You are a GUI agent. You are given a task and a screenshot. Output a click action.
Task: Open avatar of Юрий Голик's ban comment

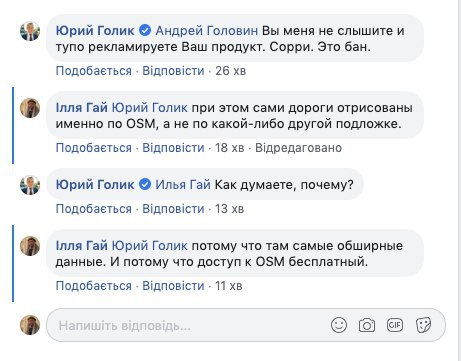30,32
